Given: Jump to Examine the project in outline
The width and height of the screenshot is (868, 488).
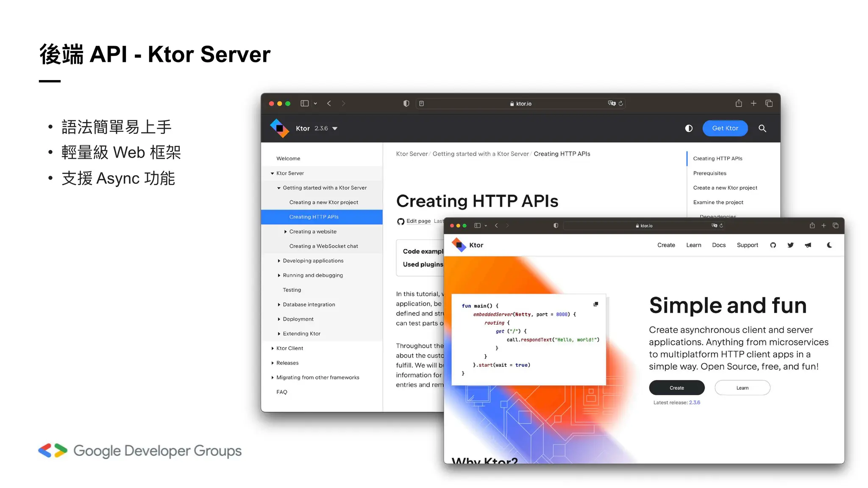Looking at the screenshot, I should click(x=718, y=202).
